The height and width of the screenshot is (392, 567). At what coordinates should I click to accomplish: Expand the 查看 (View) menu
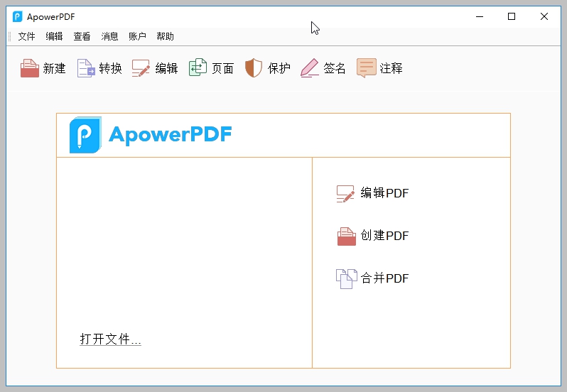(x=82, y=37)
